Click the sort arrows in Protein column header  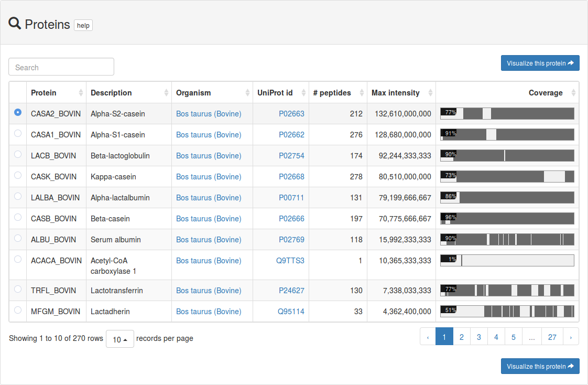coord(81,93)
